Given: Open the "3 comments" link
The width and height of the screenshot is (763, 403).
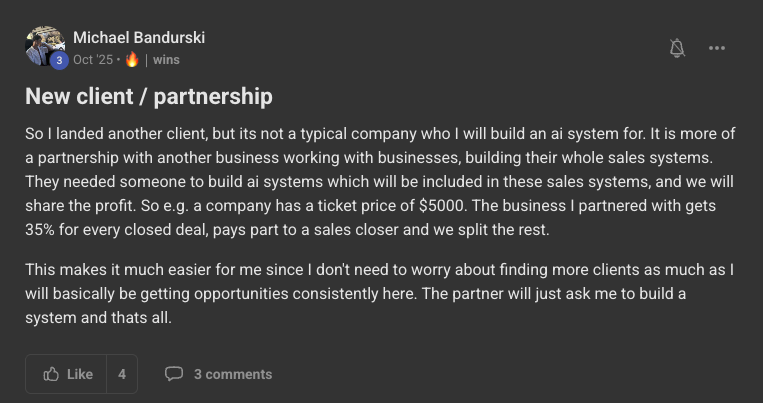Looking at the screenshot, I should tap(232, 374).
